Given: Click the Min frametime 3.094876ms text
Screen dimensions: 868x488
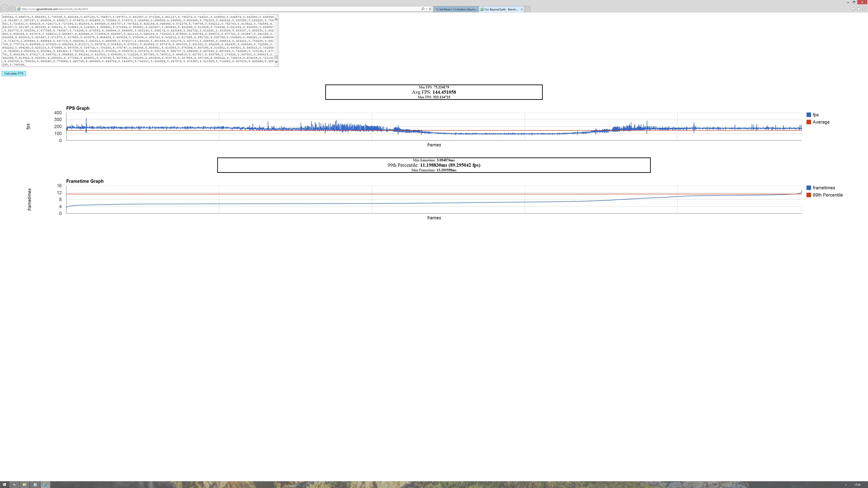Looking at the screenshot, I should [434, 160].
